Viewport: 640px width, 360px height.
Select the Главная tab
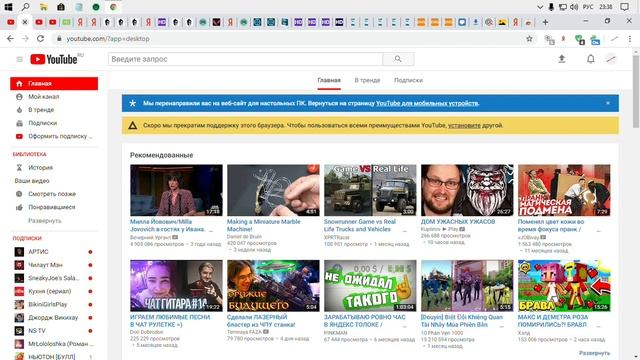[x=329, y=80]
